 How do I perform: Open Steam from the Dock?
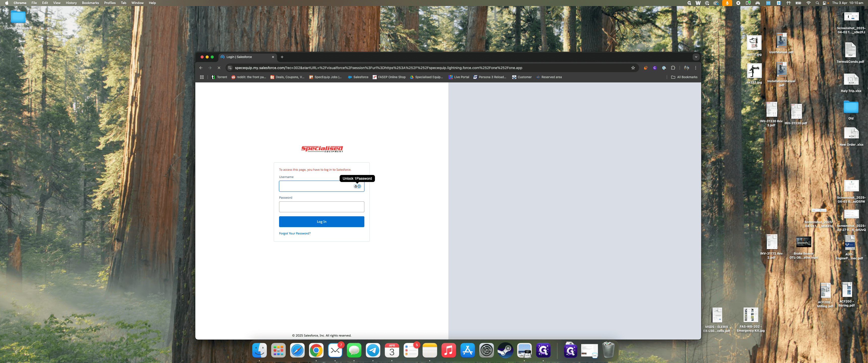pos(505,350)
